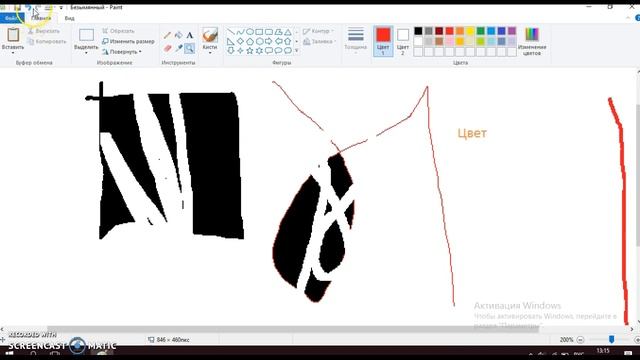Collapse the ribbon with the chevron arrow

pyautogui.click(x=628, y=18)
